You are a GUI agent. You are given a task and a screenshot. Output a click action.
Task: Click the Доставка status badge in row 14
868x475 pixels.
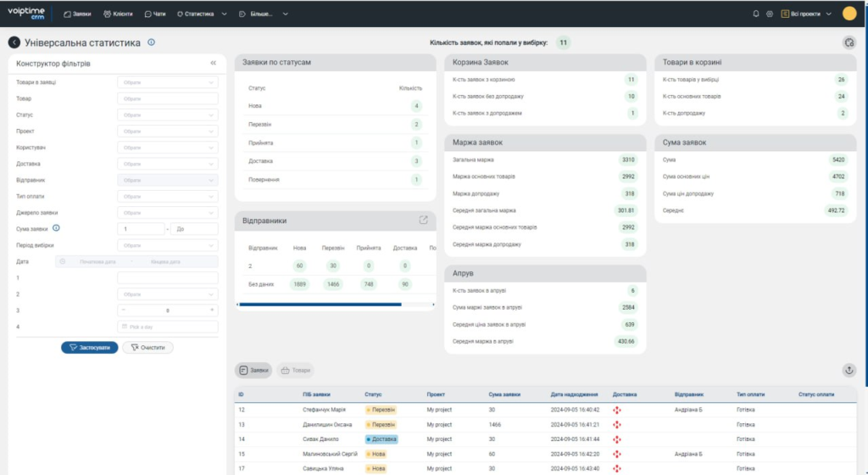click(x=381, y=439)
